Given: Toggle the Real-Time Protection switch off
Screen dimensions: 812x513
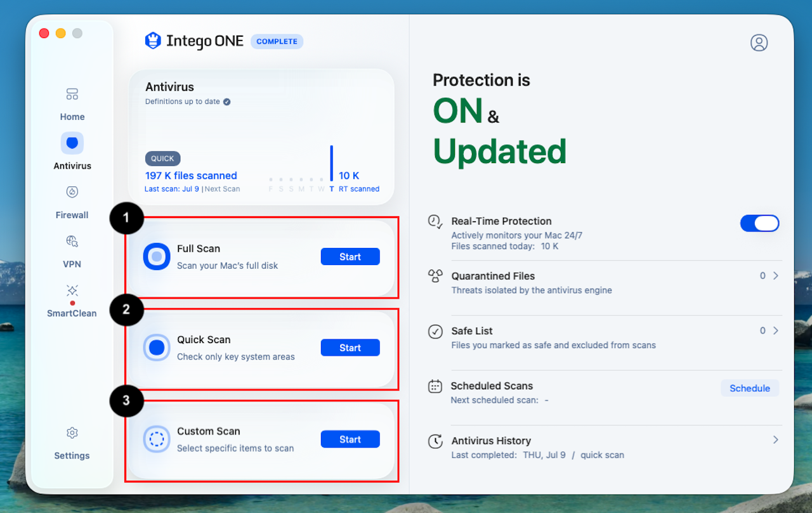Looking at the screenshot, I should pos(759,223).
